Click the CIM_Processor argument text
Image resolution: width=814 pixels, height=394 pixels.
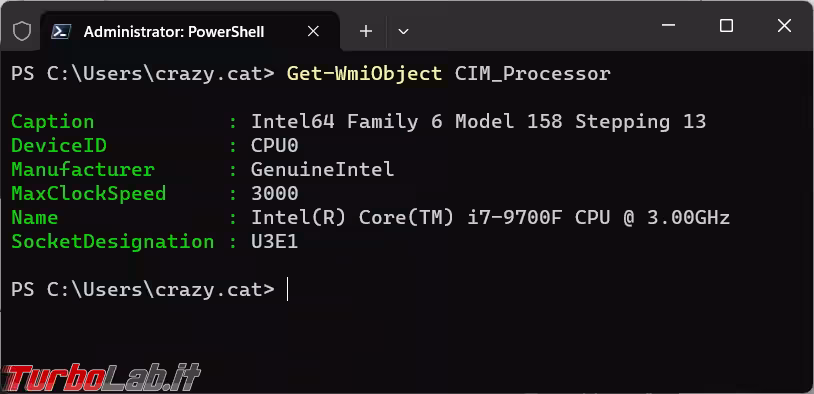click(533, 74)
